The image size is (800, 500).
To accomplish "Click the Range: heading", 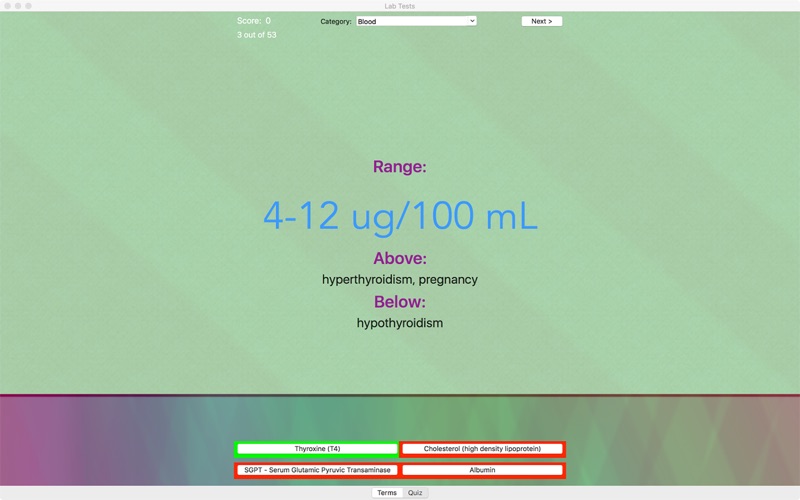I will [399, 166].
